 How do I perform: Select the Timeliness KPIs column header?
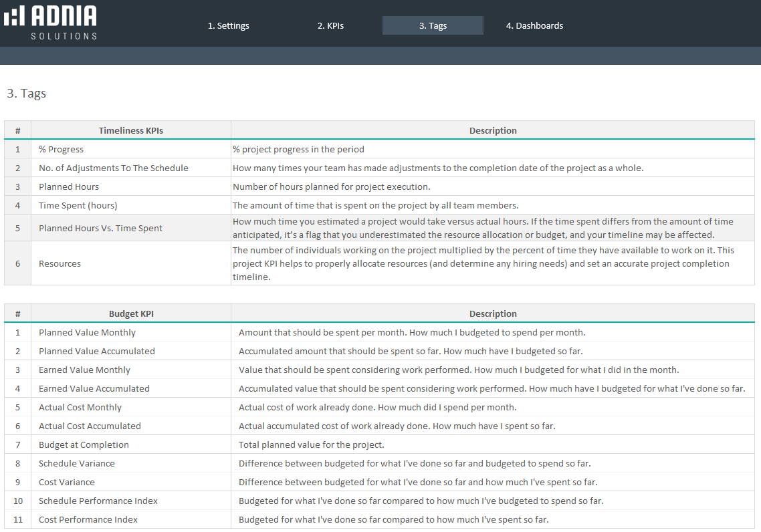pos(131,130)
